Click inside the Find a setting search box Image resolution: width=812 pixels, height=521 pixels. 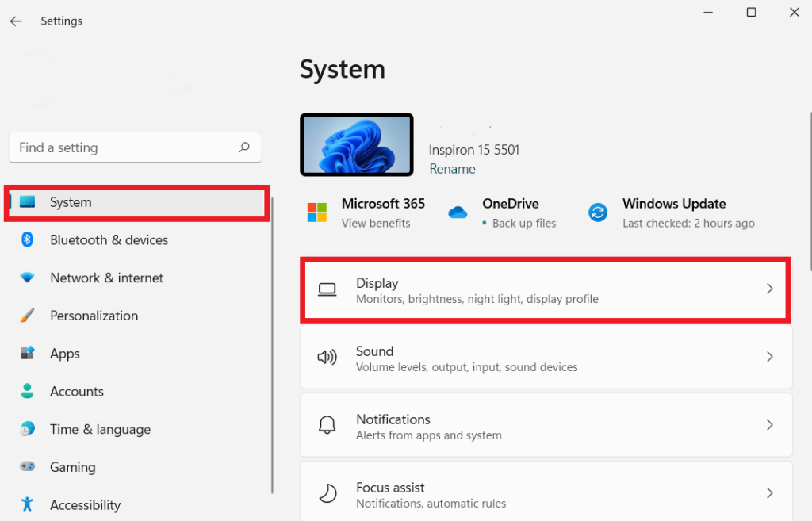click(x=135, y=147)
